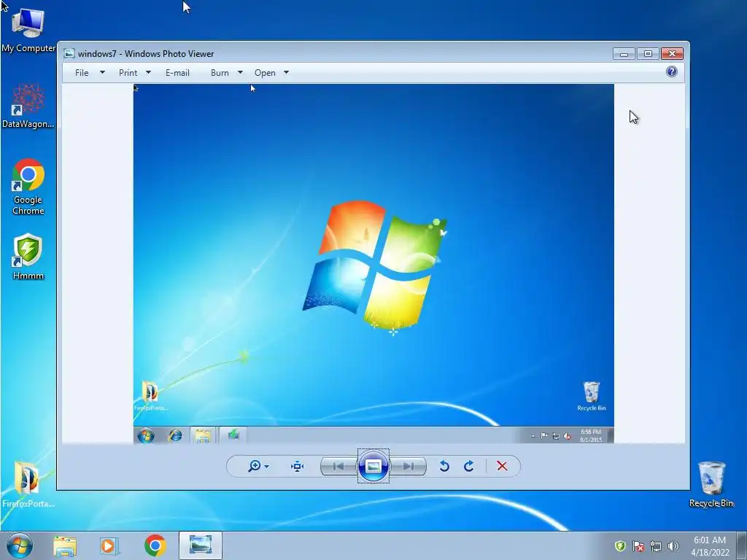Image resolution: width=747 pixels, height=560 pixels.
Task: Maximize the Photo Viewer window
Action: point(648,54)
